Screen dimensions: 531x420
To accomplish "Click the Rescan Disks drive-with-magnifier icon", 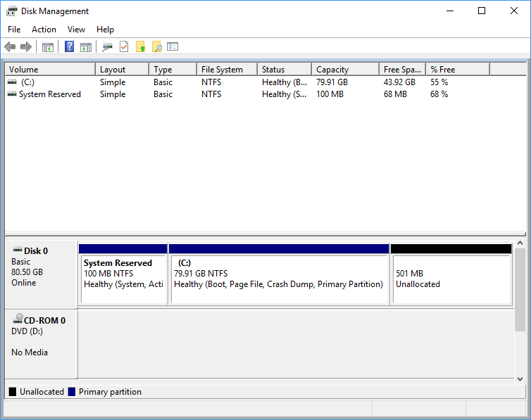I will (x=107, y=47).
